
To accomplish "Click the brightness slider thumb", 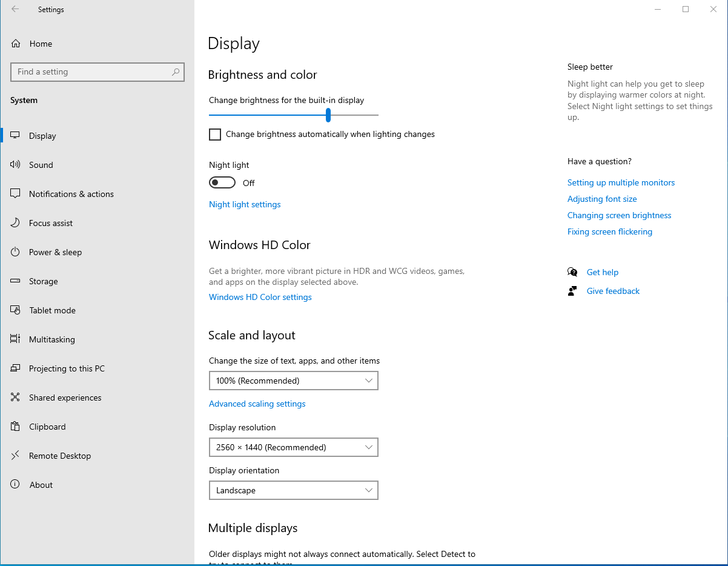I will click(328, 115).
